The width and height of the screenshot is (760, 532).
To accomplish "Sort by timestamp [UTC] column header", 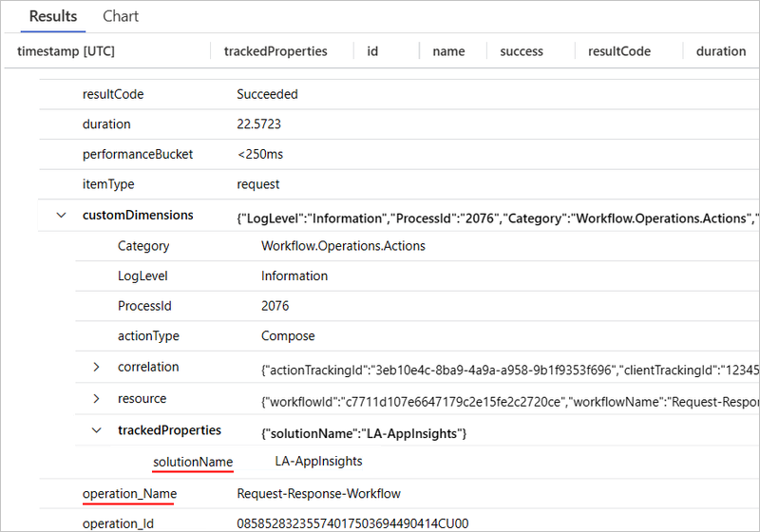I will (x=66, y=51).
